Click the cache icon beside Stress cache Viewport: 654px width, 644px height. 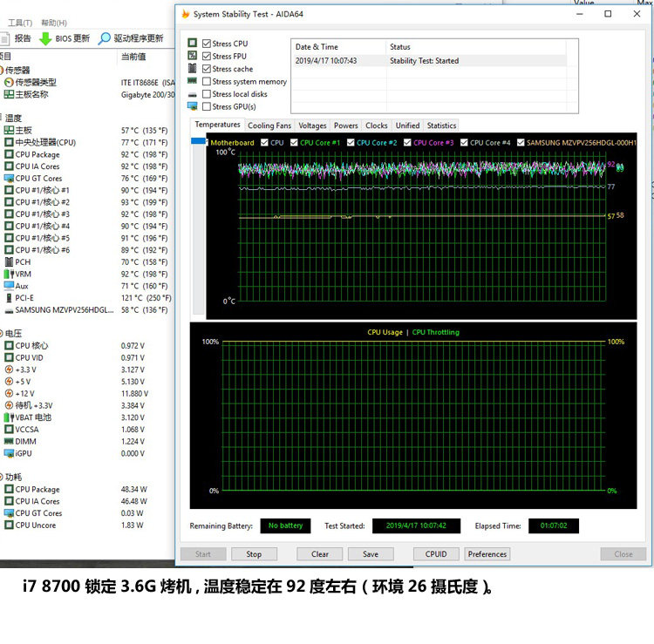pyautogui.click(x=193, y=68)
